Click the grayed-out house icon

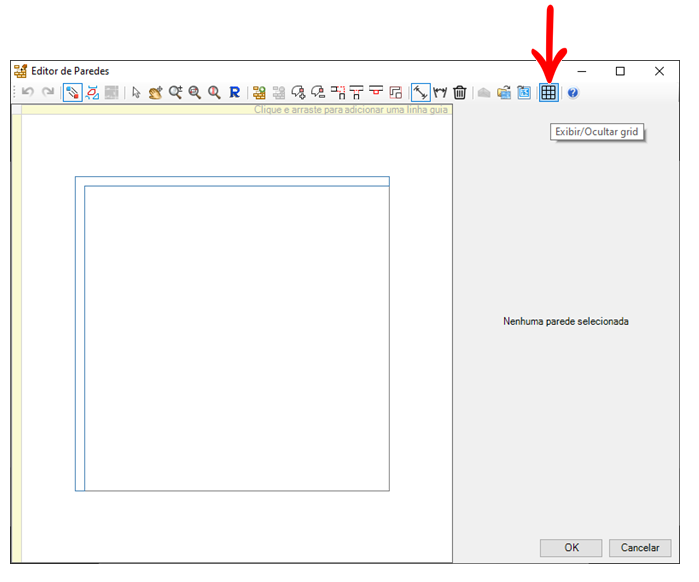484,93
